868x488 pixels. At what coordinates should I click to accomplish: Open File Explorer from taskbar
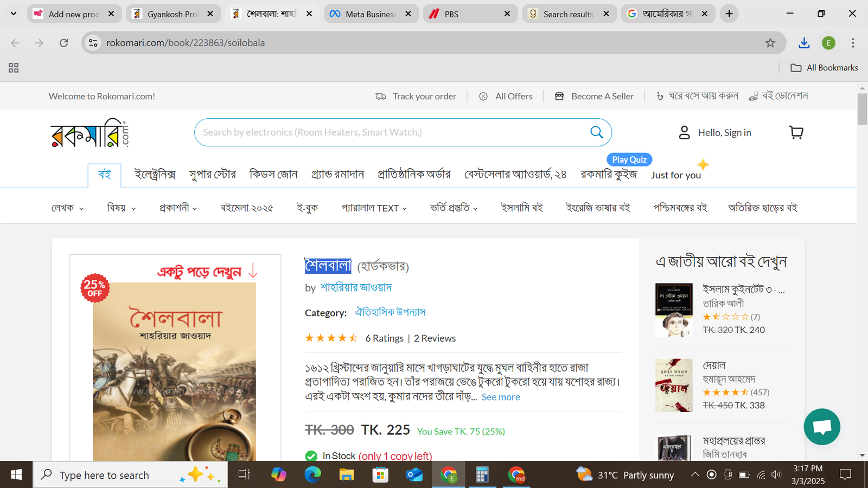tap(346, 475)
